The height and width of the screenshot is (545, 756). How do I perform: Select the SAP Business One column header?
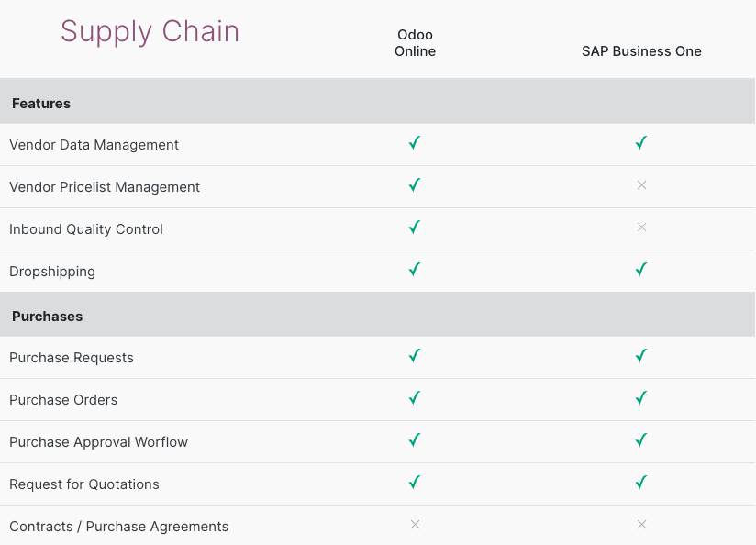(x=641, y=51)
